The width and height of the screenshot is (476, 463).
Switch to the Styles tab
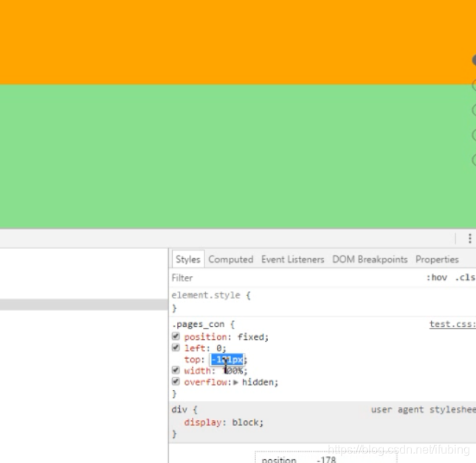[x=188, y=259]
